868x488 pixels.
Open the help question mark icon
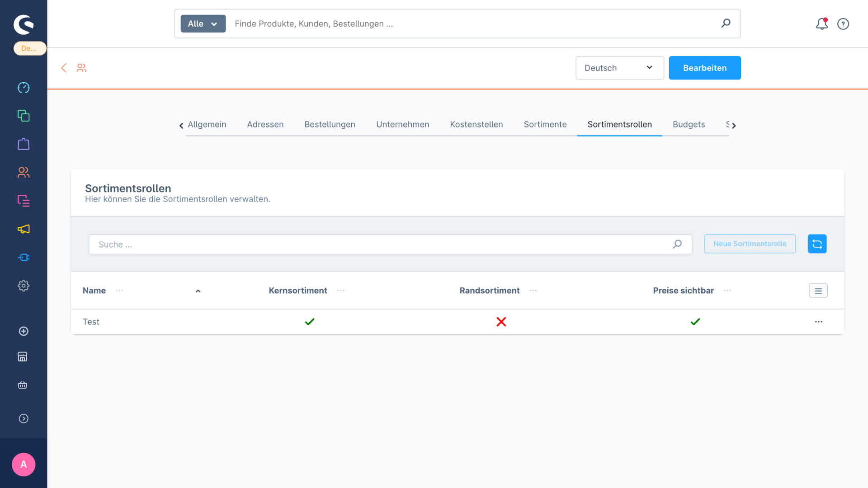click(x=843, y=24)
